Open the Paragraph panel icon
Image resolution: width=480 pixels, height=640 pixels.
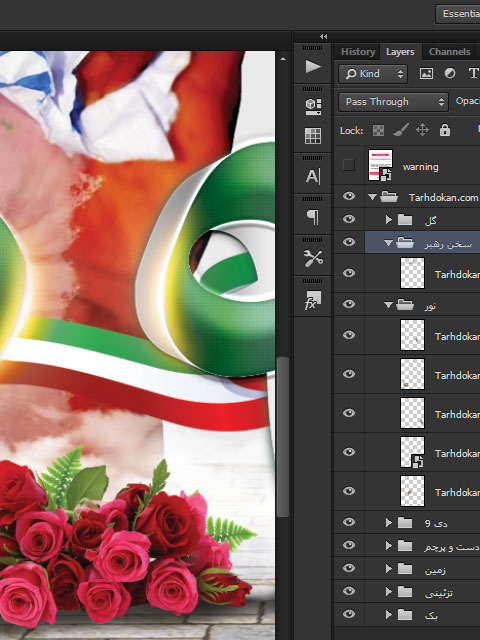click(x=313, y=217)
